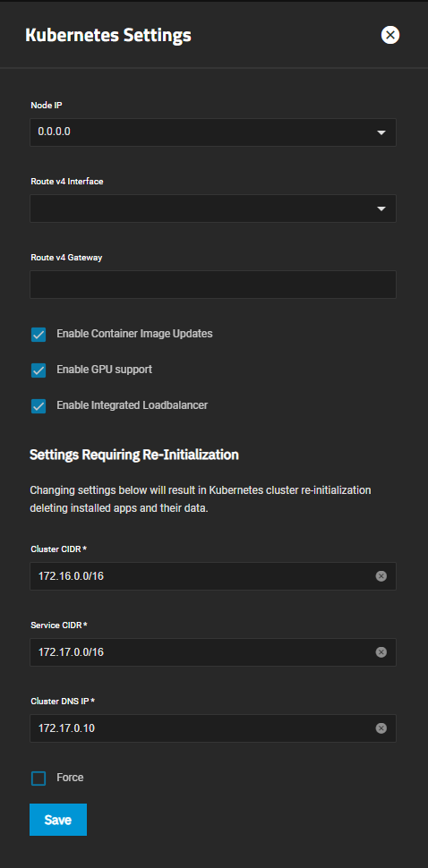
Task: Click the Route v4 Gateway label
Action: coord(66,258)
